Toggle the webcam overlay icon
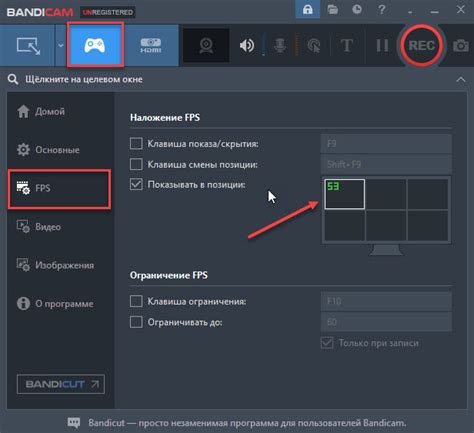Viewport: 474px width, 433px height. click(x=206, y=46)
